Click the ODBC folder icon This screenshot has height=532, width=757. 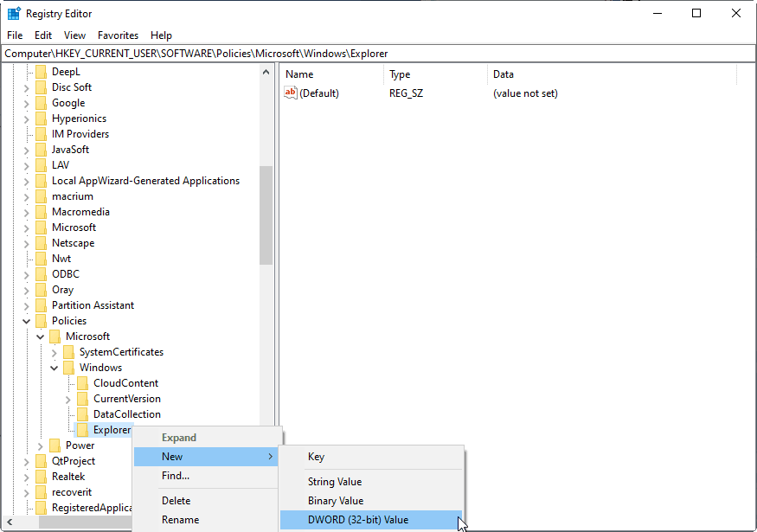(x=41, y=274)
